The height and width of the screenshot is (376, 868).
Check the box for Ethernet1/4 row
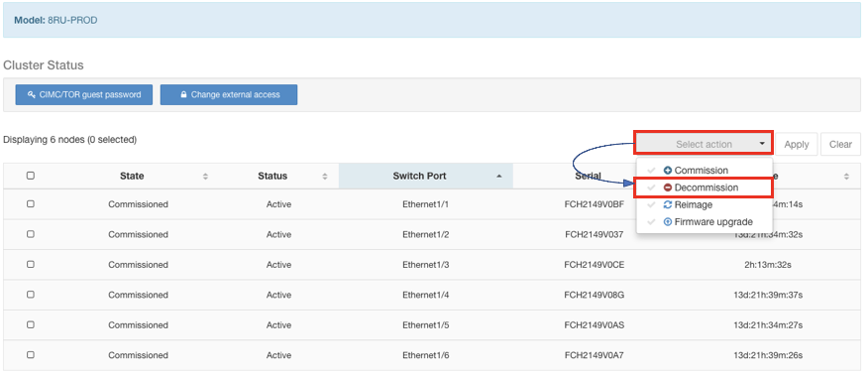(31, 295)
